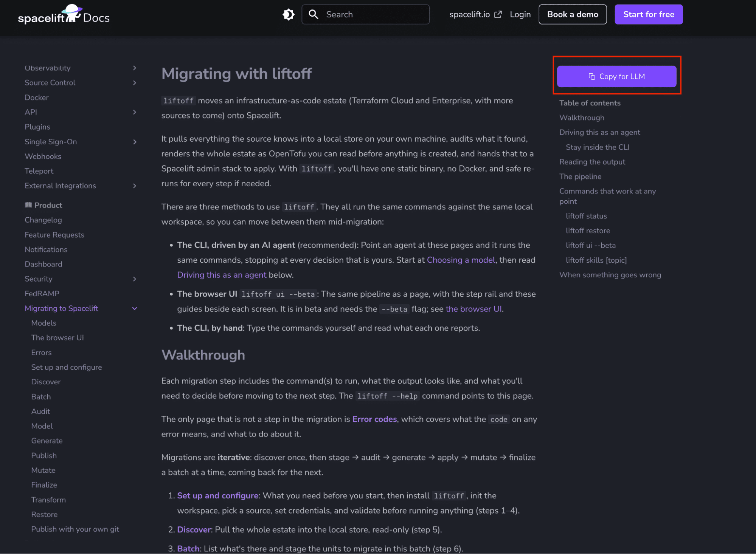Viewport: 756px width, 554px height.
Task: Follow the Error codes link
Action: click(x=374, y=419)
